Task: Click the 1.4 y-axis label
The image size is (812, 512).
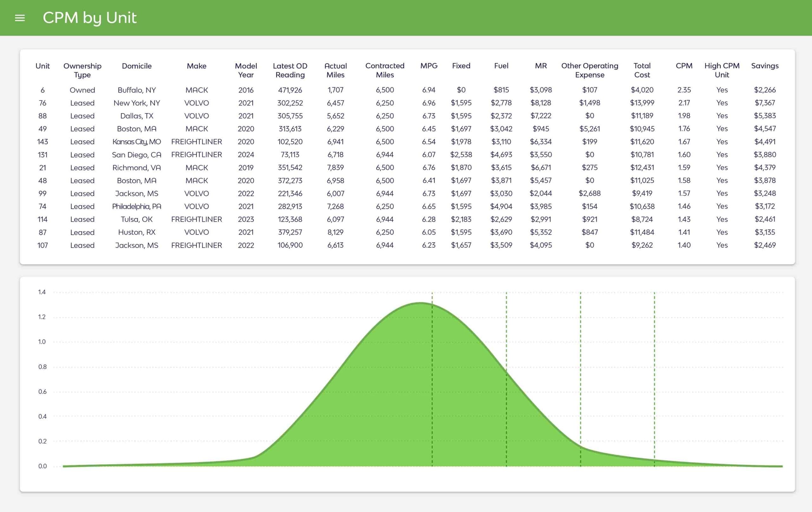Action: [42, 292]
